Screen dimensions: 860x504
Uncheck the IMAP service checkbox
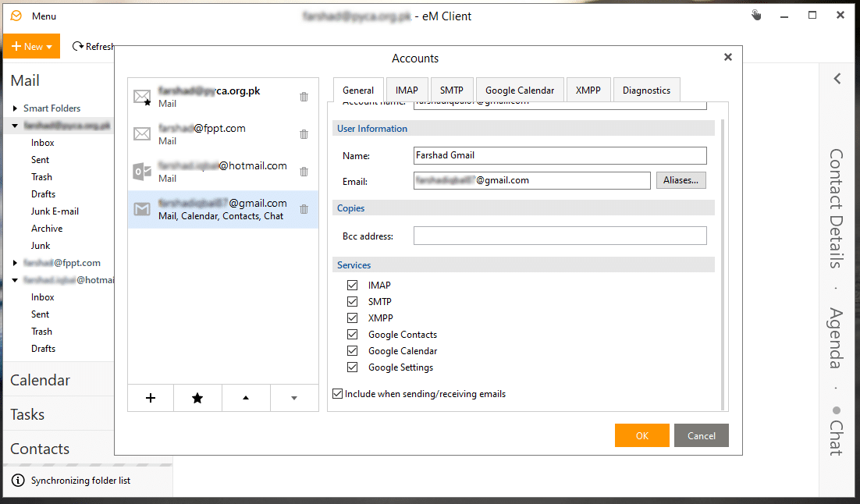tap(353, 286)
